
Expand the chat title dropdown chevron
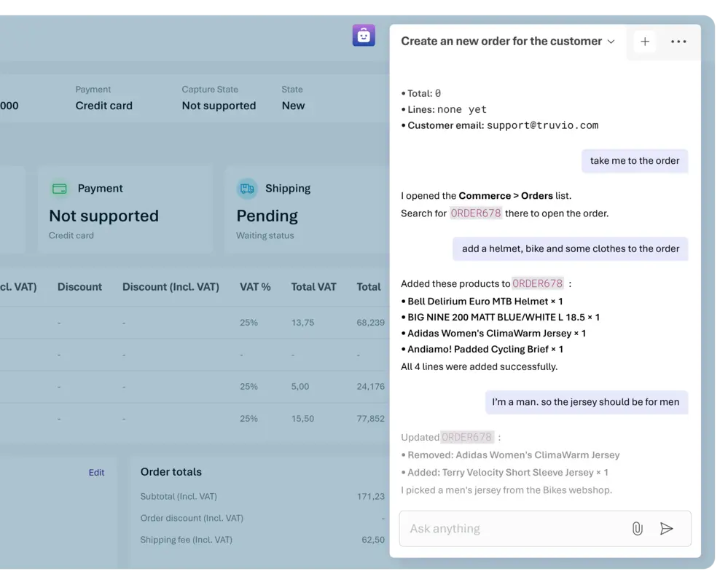point(611,42)
